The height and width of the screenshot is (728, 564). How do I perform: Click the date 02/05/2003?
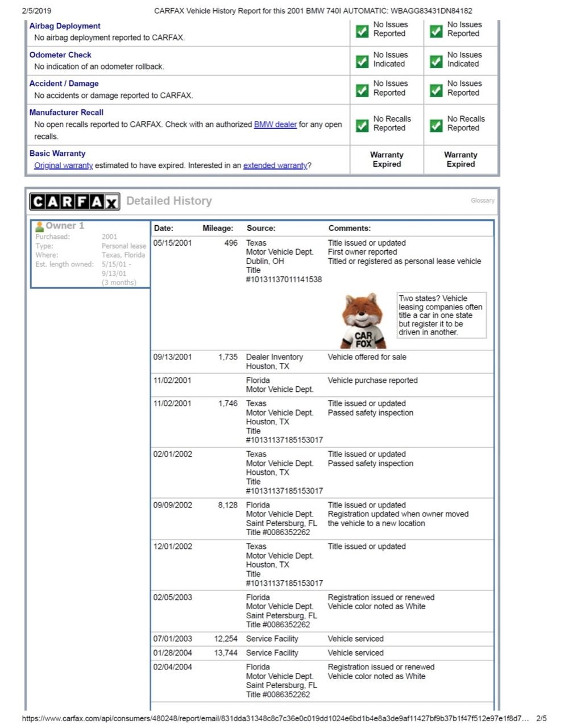[173, 598]
